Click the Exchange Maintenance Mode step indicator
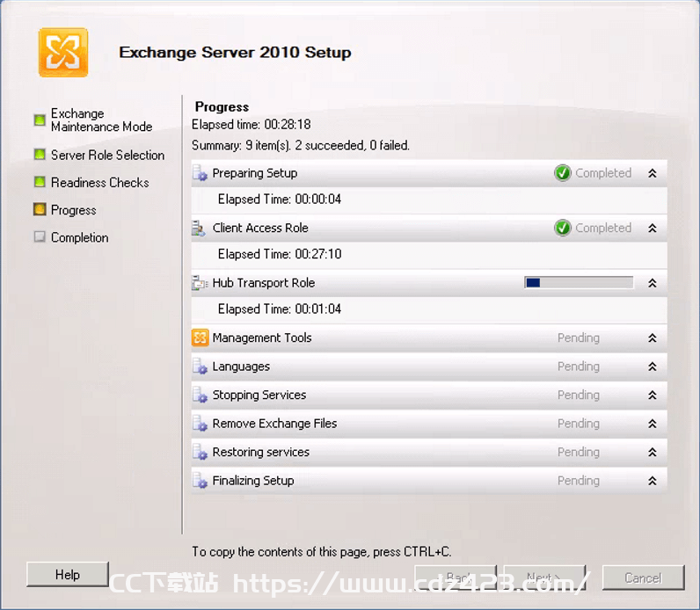The width and height of the screenshot is (700, 610). click(x=40, y=120)
